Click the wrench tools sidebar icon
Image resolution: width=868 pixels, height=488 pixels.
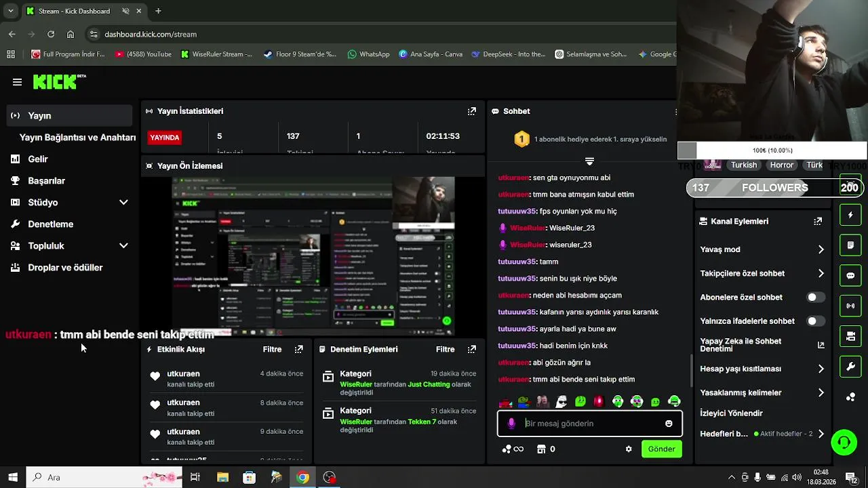pos(850,367)
